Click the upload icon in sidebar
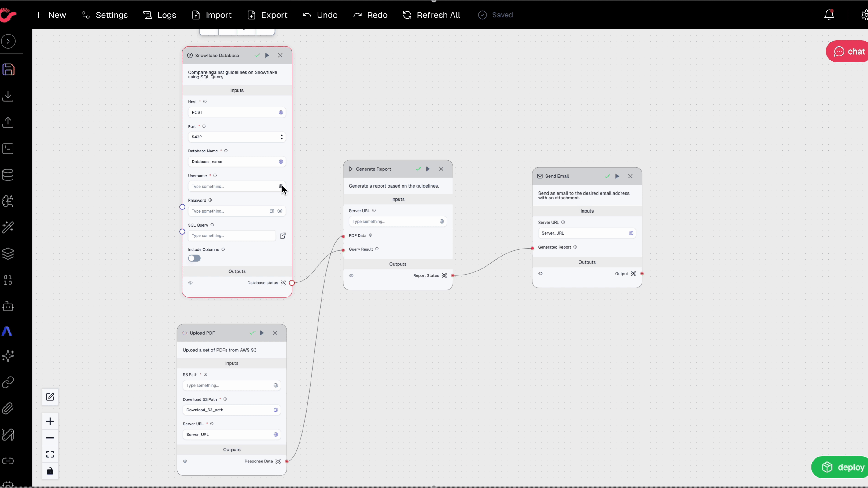868x488 pixels. [8, 122]
